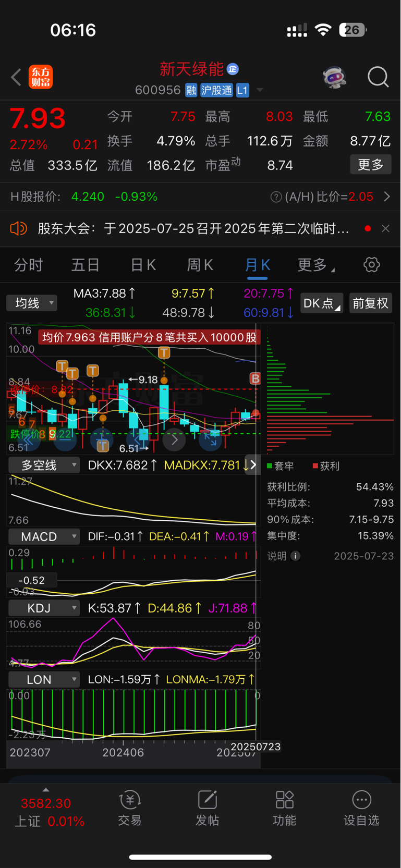The height and width of the screenshot is (868, 401).
Task: Open the 多空线 indicator dropdown
Action: (x=44, y=465)
